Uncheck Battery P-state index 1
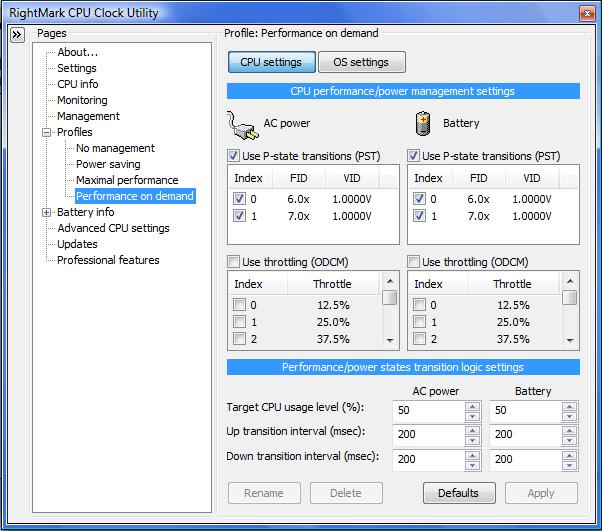The image size is (602, 531). point(419,216)
